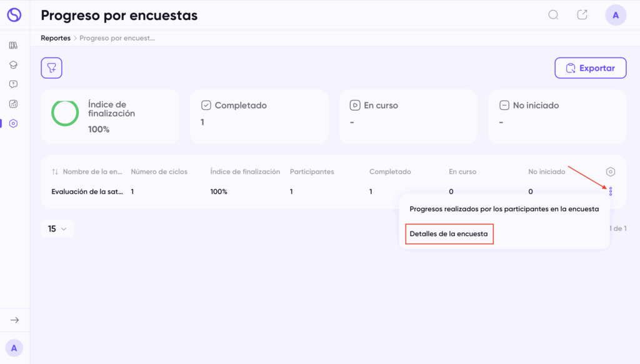Viewport: 640px width, 364px height.
Task: Open the user avatar at top right
Action: click(616, 16)
